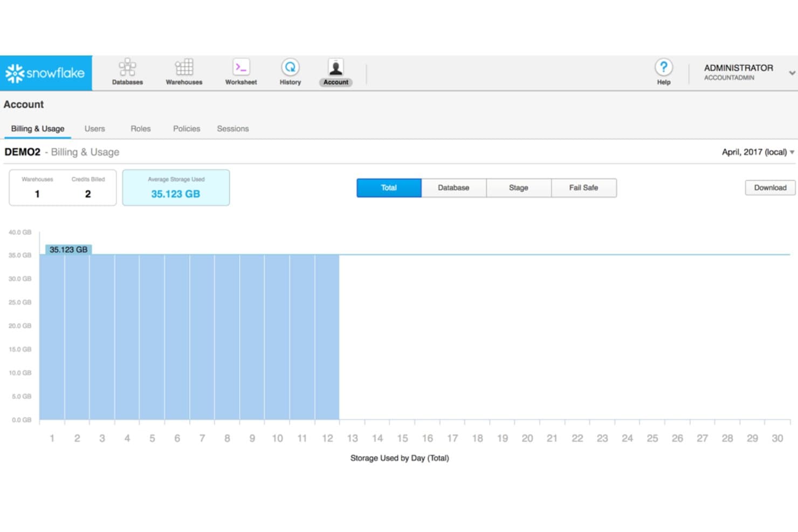Show Stage storage usage

point(519,188)
